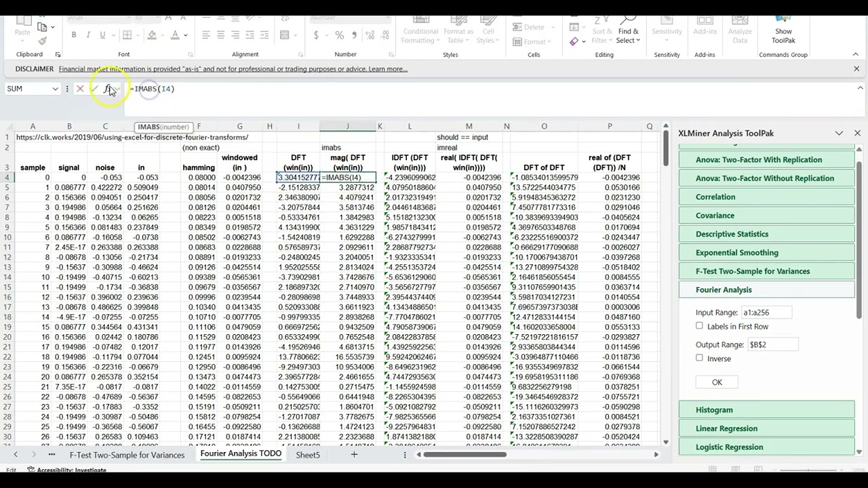Expand Histogram tool in ToolPak
This screenshot has height=488, width=868.
coord(766,409)
